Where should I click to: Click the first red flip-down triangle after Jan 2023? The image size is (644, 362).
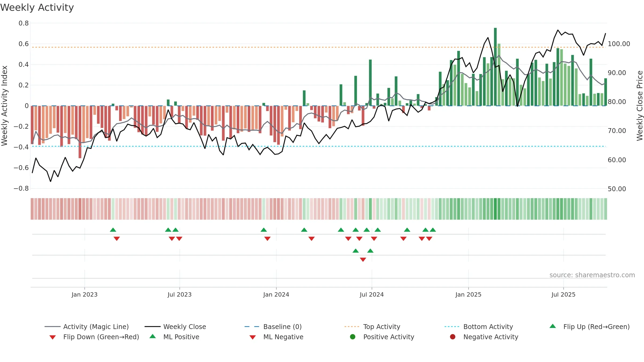pos(117,239)
